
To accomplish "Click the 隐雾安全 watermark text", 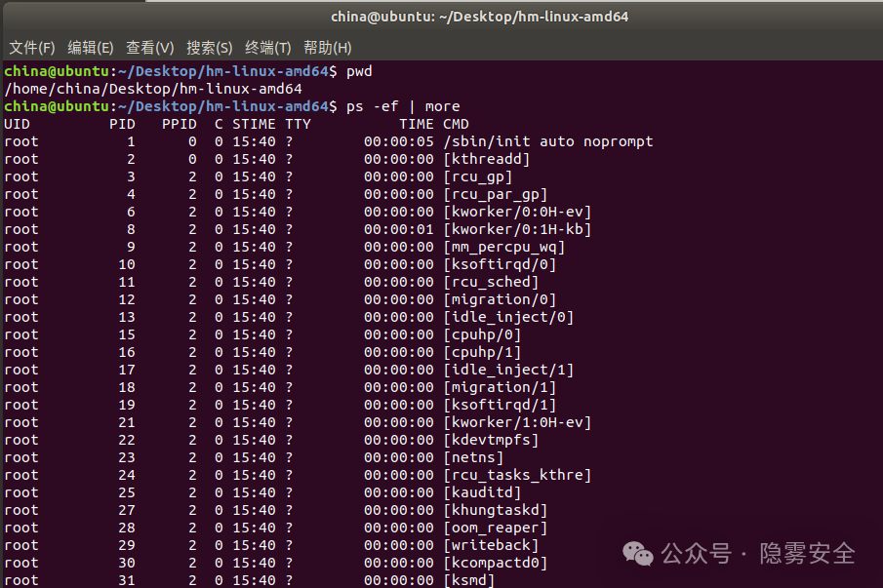I will click(807, 554).
